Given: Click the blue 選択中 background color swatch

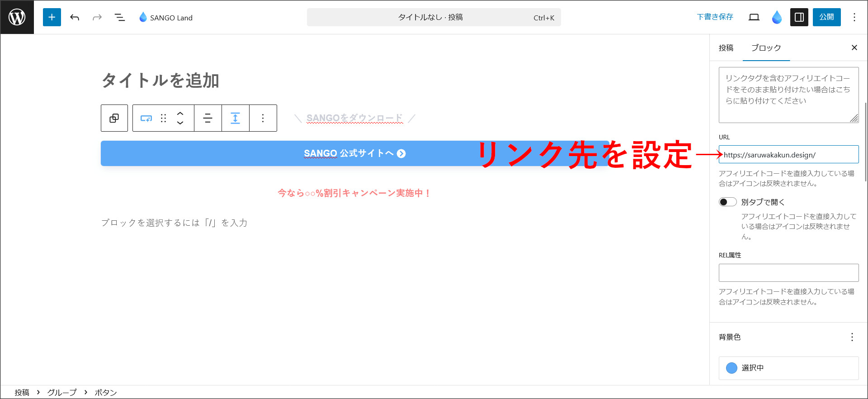Looking at the screenshot, I should tap(731, 368).
